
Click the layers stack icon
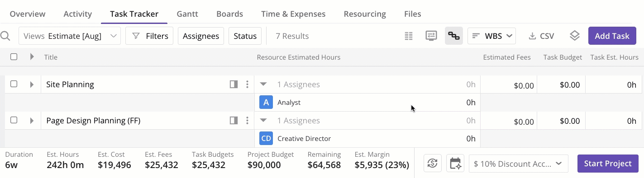click(575, 36)
